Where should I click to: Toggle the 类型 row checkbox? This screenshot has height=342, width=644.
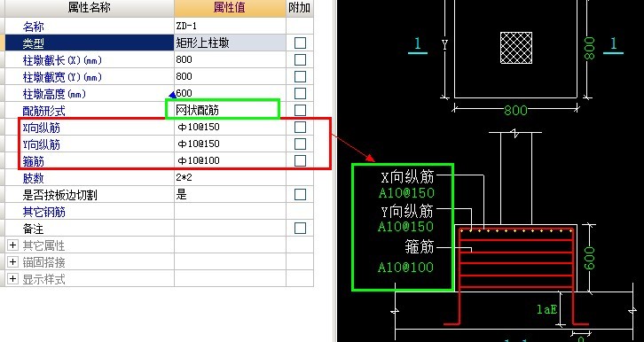pyautogui.click(x=300, y=43)
